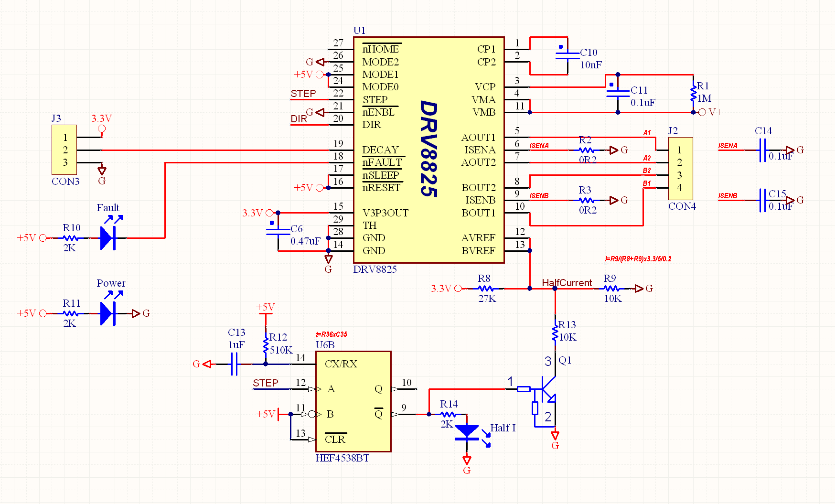This screenshot has height=504, width=835.
Task: Click the HalfCurrent net label
Action: [x=567, y=283]
